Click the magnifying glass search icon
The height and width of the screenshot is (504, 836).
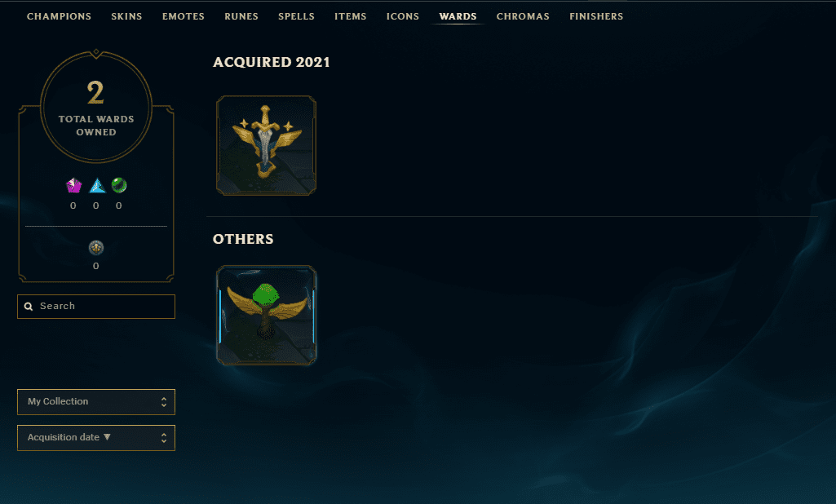click(x=29, y=307)
